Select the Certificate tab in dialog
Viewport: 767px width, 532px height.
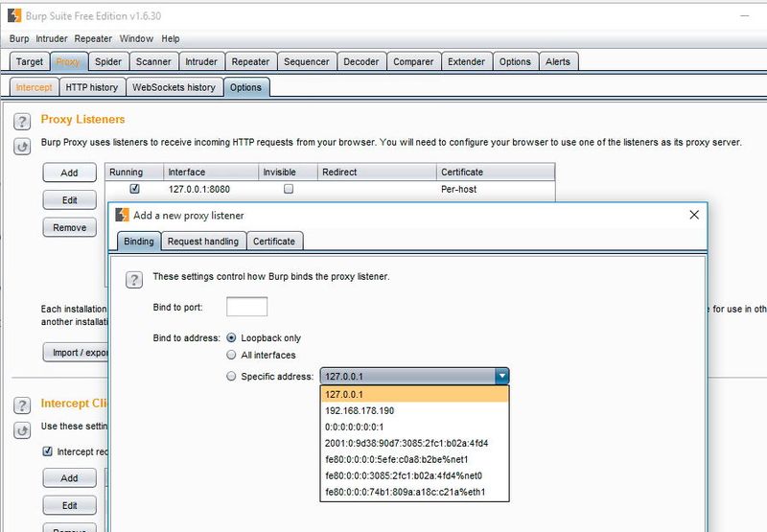tap(274, 241)
